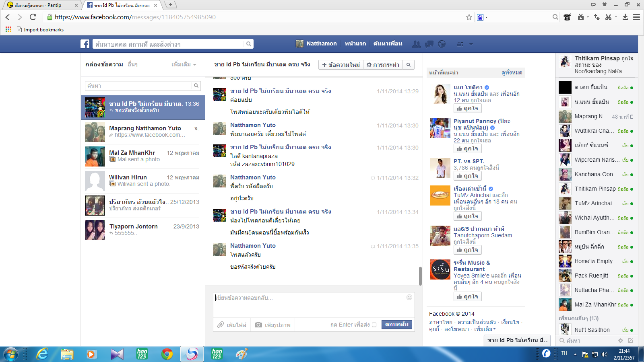Open messages icon in Facebook header
This screenshot has height=362, width=644.
[429, 44]
